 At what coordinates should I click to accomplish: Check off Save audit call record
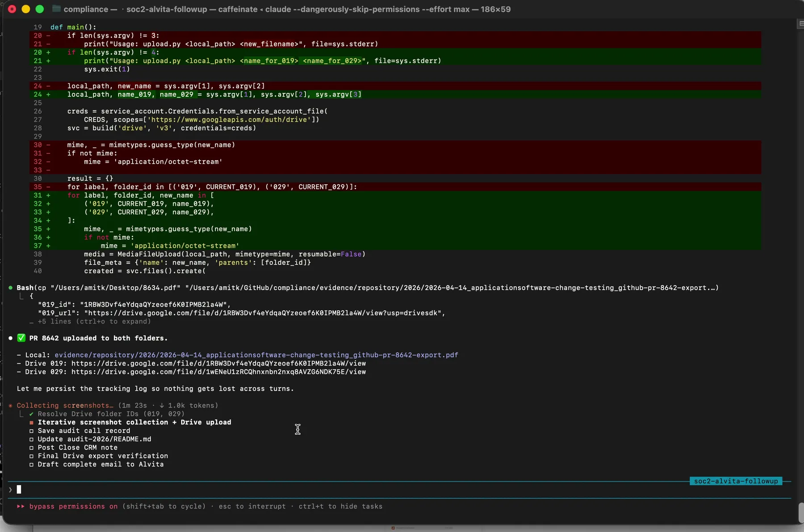31,431
